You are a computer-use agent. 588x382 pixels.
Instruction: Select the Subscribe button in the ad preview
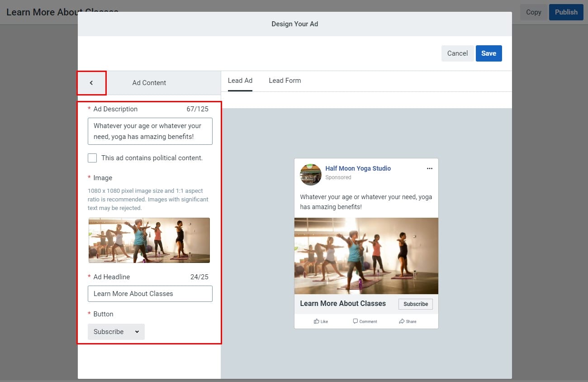(x=415, y=304)
